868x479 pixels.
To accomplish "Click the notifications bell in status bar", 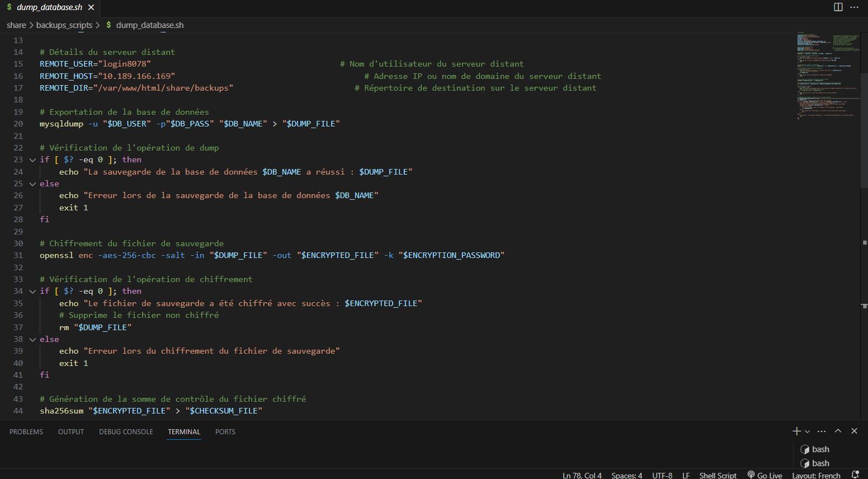I will pyautogui.click(x=855, y=475).
